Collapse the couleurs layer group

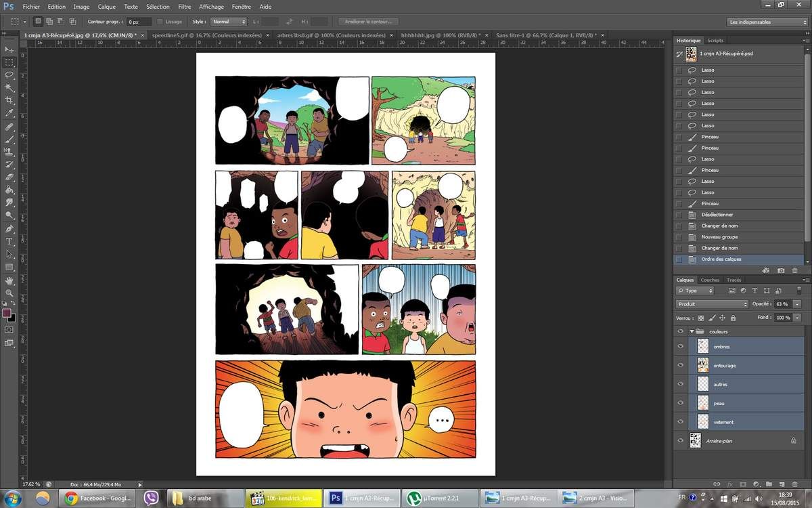coord(692,331)
